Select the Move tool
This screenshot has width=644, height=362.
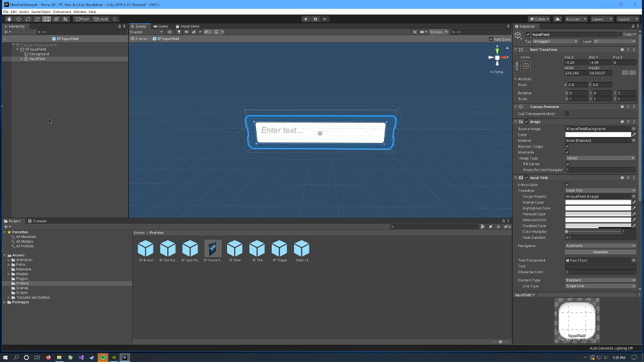(18, 19)
